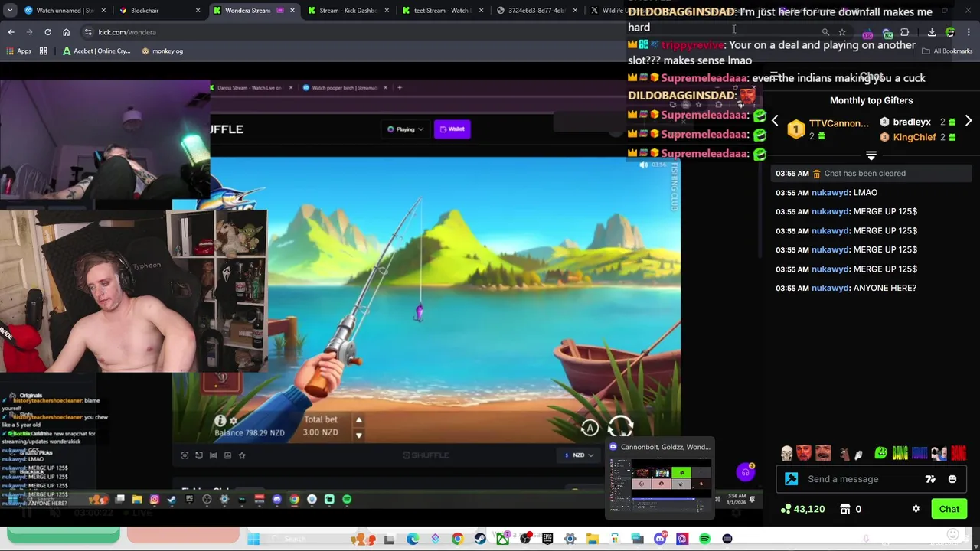
Task: Click nukawyd in LMAO message
Action: [830, 192]
